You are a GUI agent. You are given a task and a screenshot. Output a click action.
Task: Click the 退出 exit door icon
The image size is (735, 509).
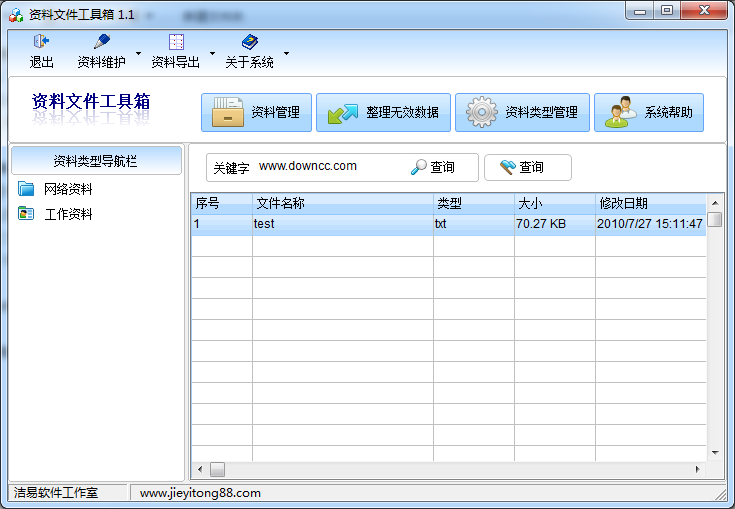point(41,42)
